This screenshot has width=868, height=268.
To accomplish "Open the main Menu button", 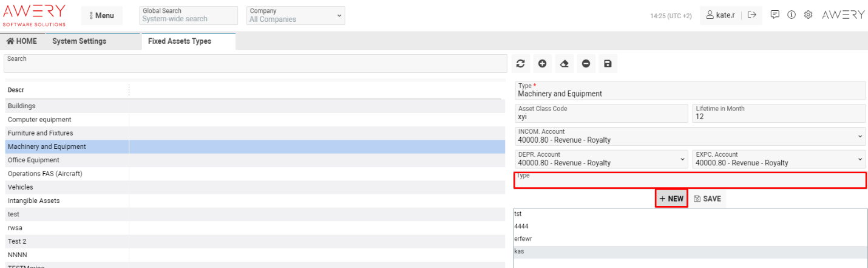I will point(101,15).
